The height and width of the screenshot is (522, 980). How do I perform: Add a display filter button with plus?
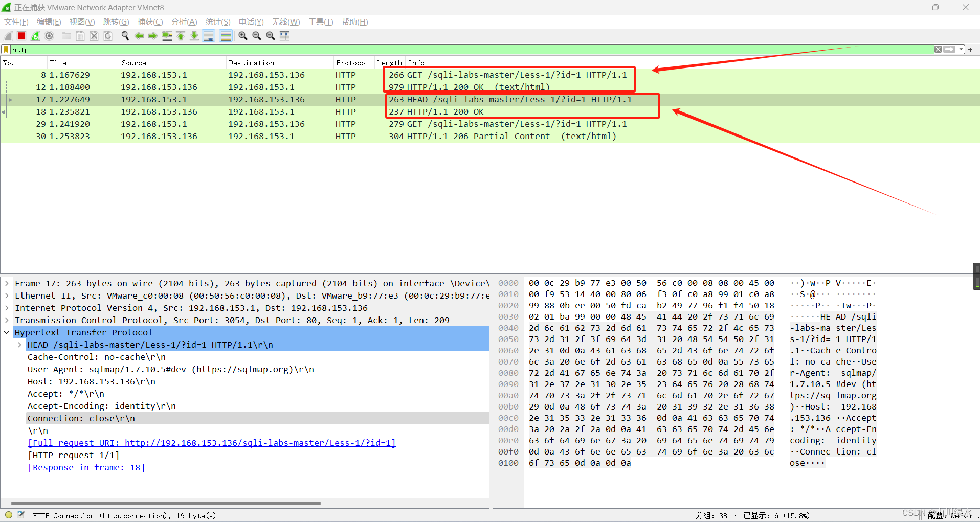coord(970,49)
